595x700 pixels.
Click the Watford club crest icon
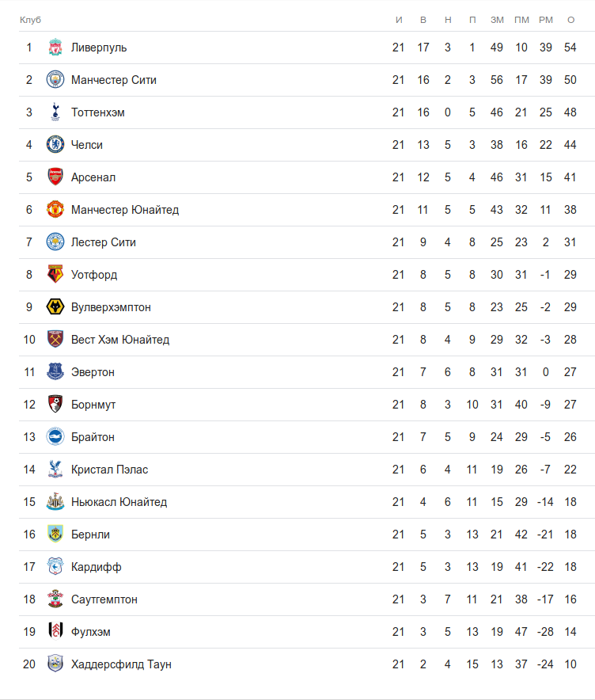pyautogui.click(x=55, y=275)
